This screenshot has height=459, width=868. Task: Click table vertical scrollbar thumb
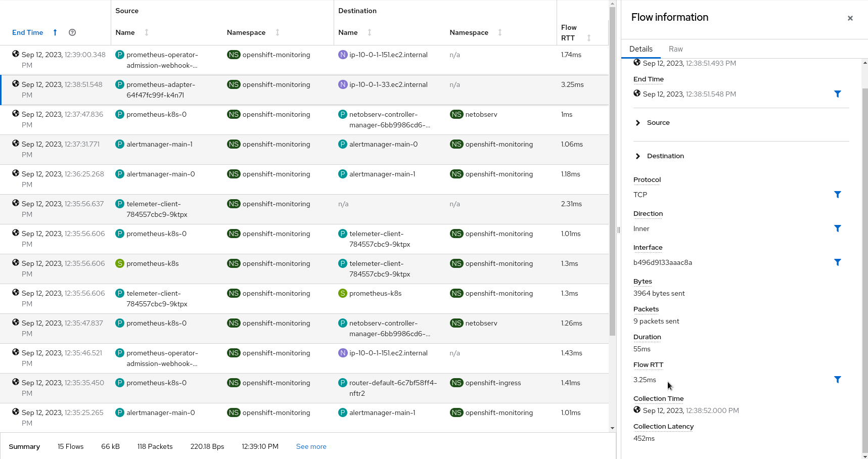point(612,171)
